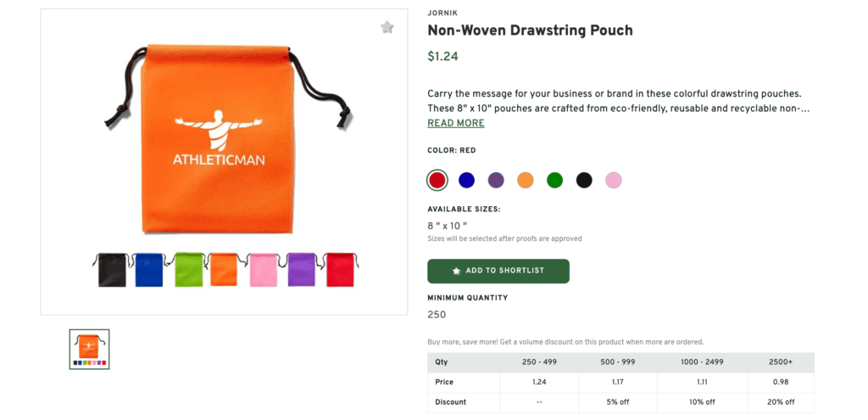The image size is (868, 420).
Task: Select the orange color swatch
Action: (x=526, y=180)
